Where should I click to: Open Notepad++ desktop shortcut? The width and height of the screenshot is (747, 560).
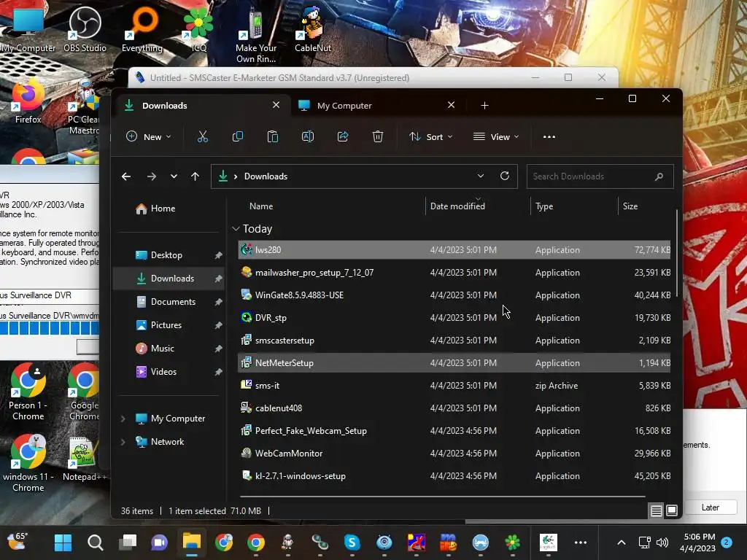(x=85, y=459)
